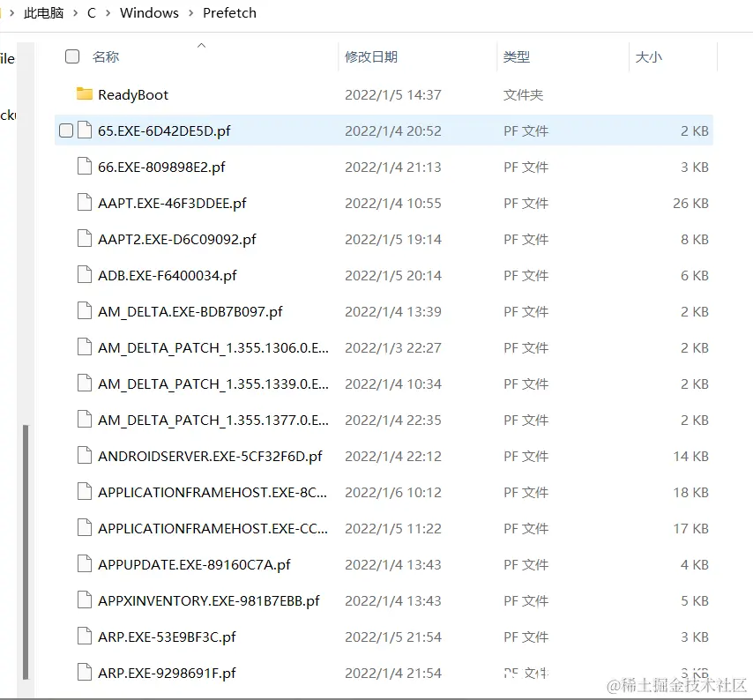Click file icon of ARP.EXE-9298691F.pf
This screenshot has height=700, width=753.
[85, 672]
